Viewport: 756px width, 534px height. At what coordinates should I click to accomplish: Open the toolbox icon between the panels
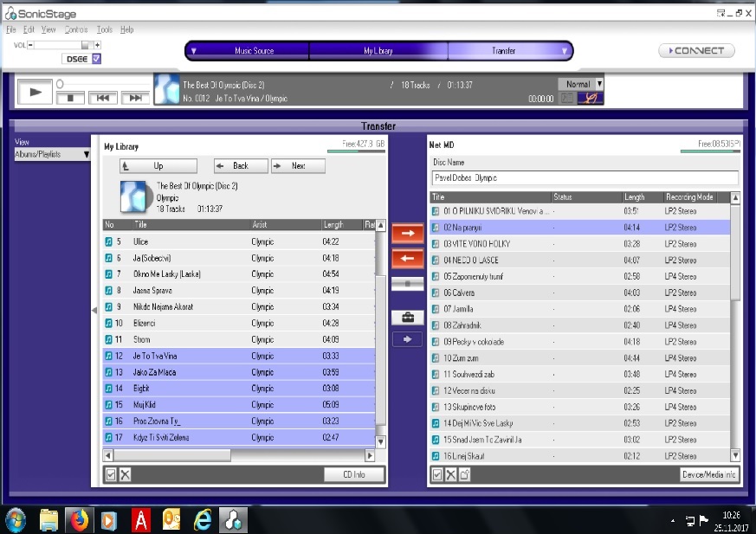point(408,318)
